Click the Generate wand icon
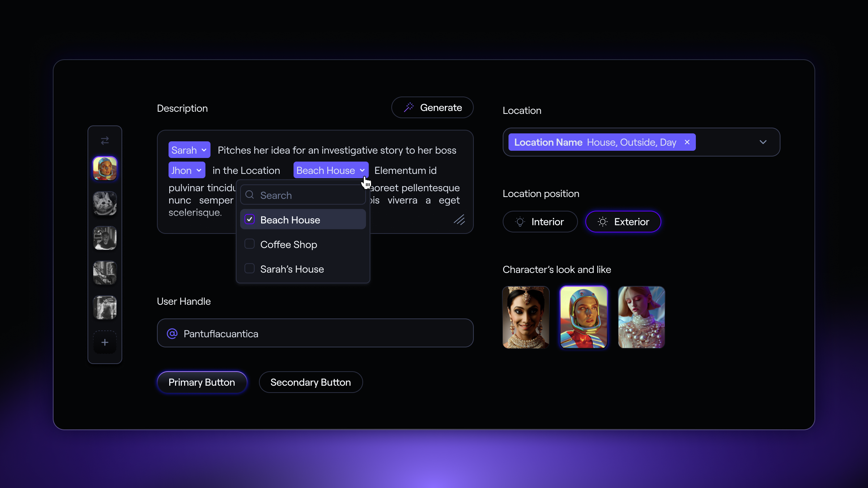 [409, 107]
